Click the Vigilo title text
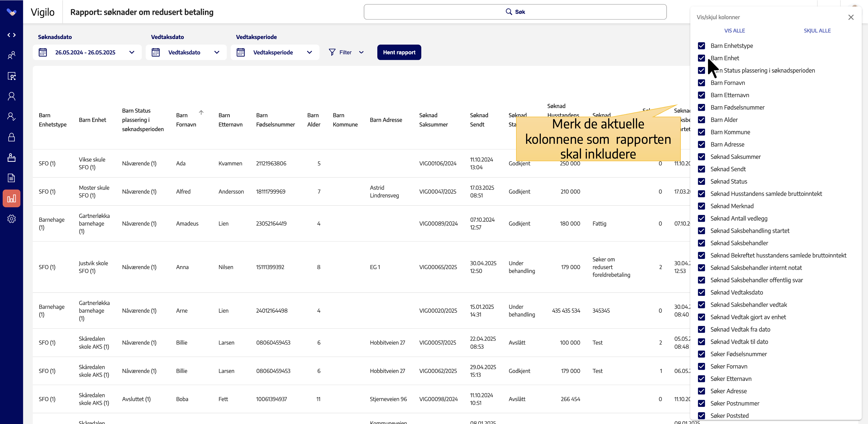This screenshot has height=424, width=868. coord(43,12)
